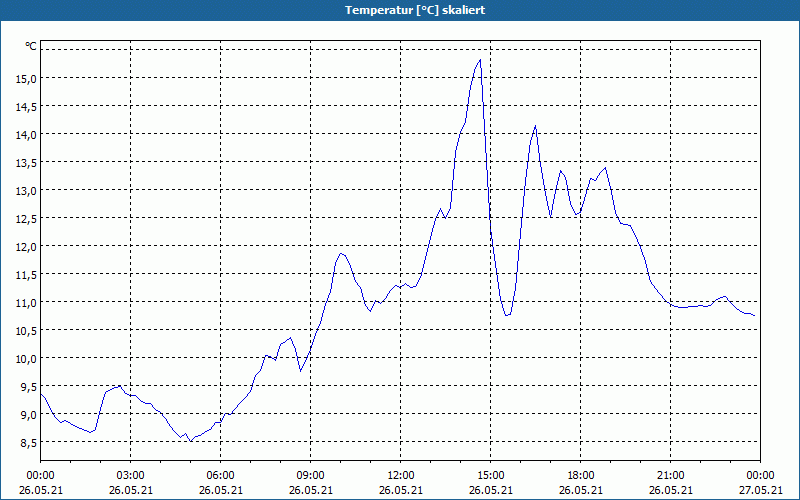This screenshot has width=800, height=500.
Task: Select the "15,0" y-axis label
Action: click(28, 79)
